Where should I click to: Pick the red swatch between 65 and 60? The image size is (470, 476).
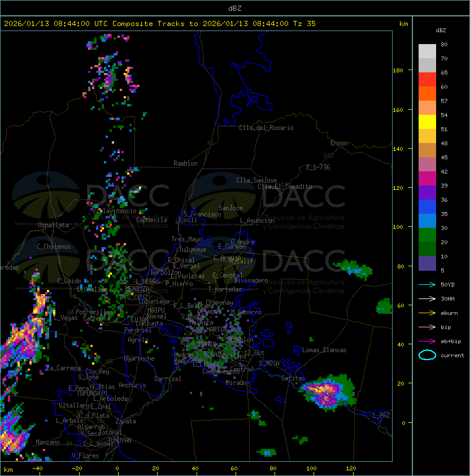pos(427,79)
